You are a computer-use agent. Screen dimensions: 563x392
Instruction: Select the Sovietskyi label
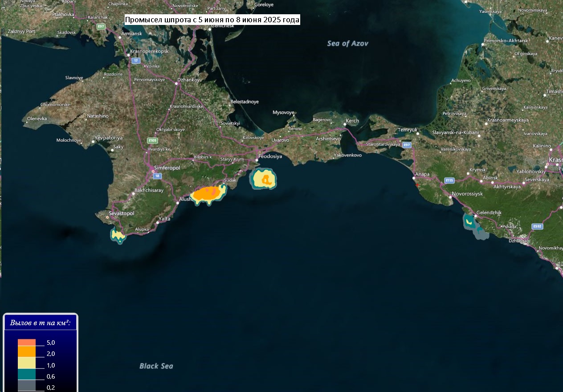(231, 123)
